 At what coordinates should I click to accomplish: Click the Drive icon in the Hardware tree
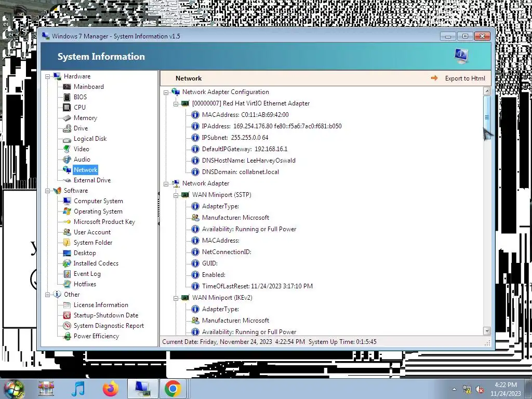[x=67, y=128]
